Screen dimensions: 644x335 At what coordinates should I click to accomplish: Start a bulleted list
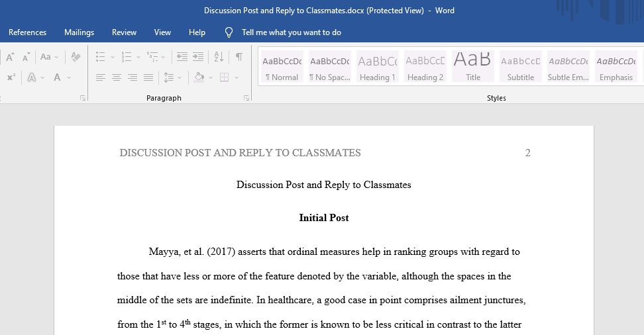(101, 57)
